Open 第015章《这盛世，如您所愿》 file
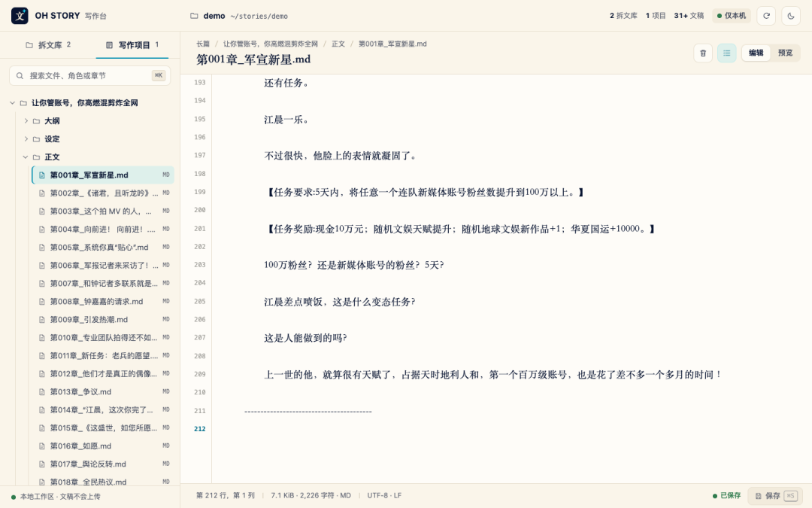The width and height of the screenshot is (812, 508). (103, 428)
